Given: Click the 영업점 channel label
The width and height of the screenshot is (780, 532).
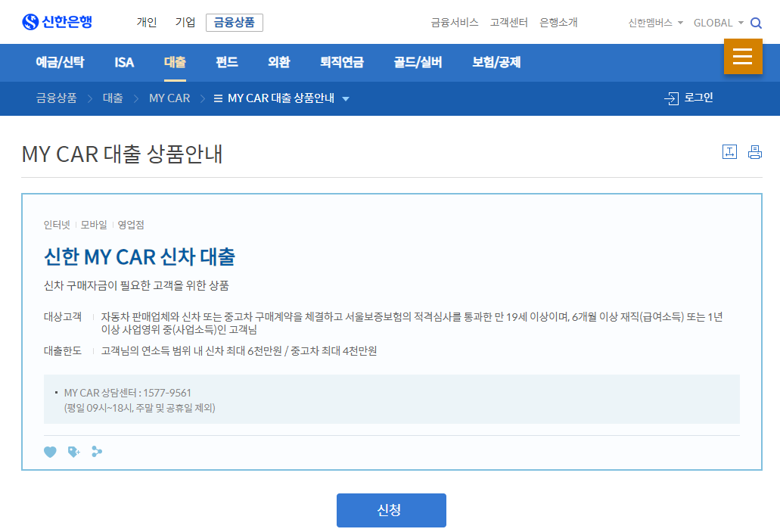Looking at the screenshot, I should click(x=131, y=225).
